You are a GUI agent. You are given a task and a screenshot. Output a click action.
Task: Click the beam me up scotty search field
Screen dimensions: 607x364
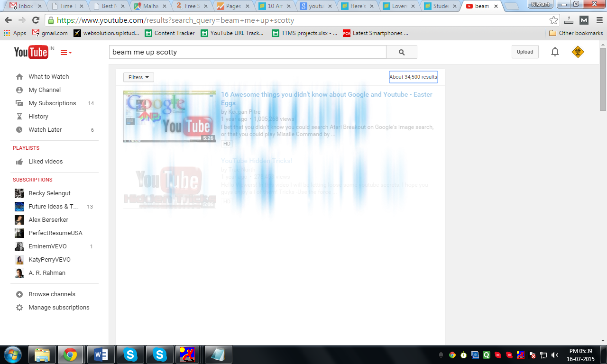tap(248, 52)
